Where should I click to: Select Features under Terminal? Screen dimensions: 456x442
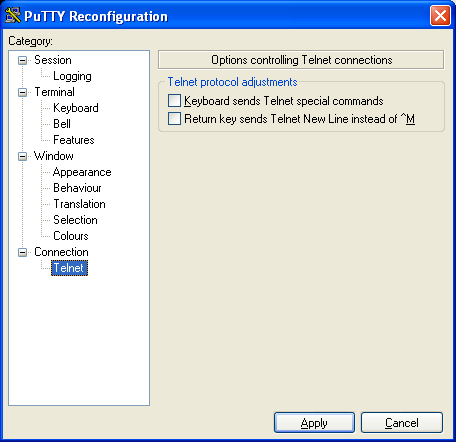(x=74, y=140)
